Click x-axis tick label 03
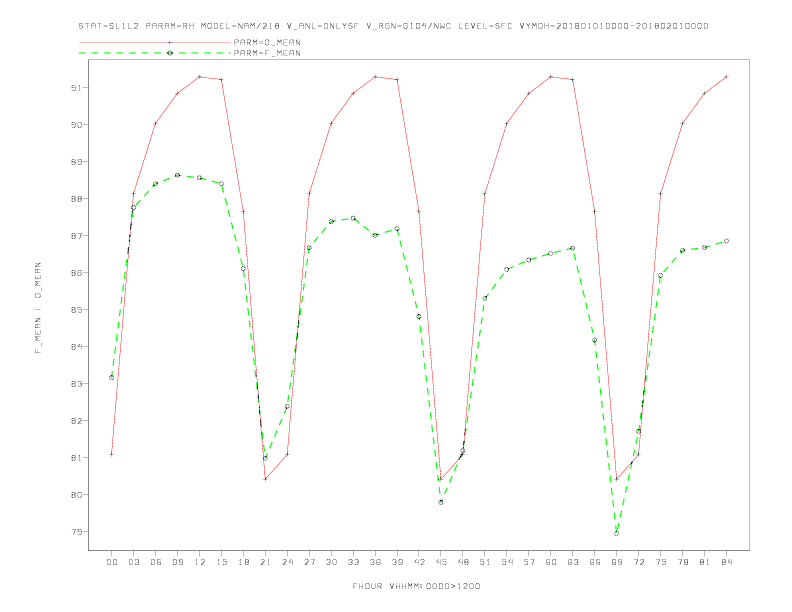The image size is (792, 612). click(x=133, y=562)
